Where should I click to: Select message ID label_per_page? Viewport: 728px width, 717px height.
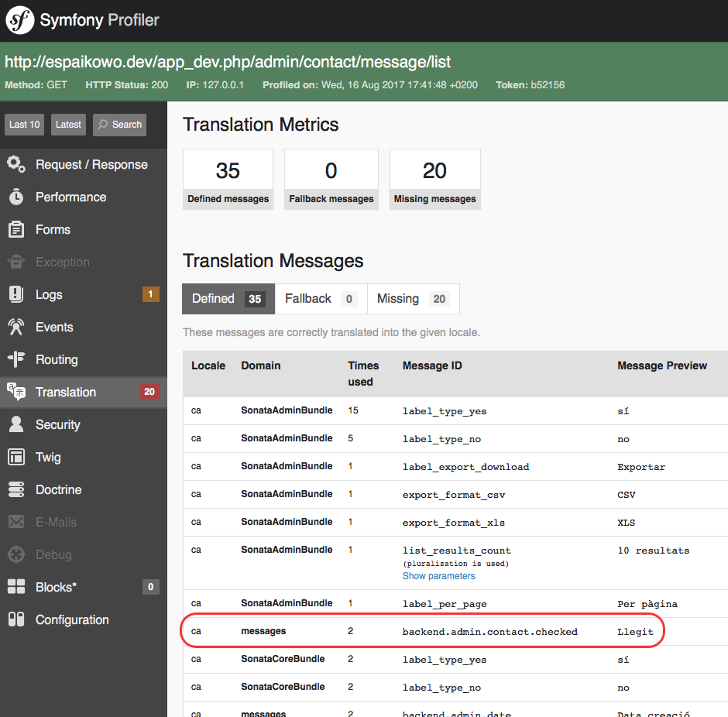444,604
